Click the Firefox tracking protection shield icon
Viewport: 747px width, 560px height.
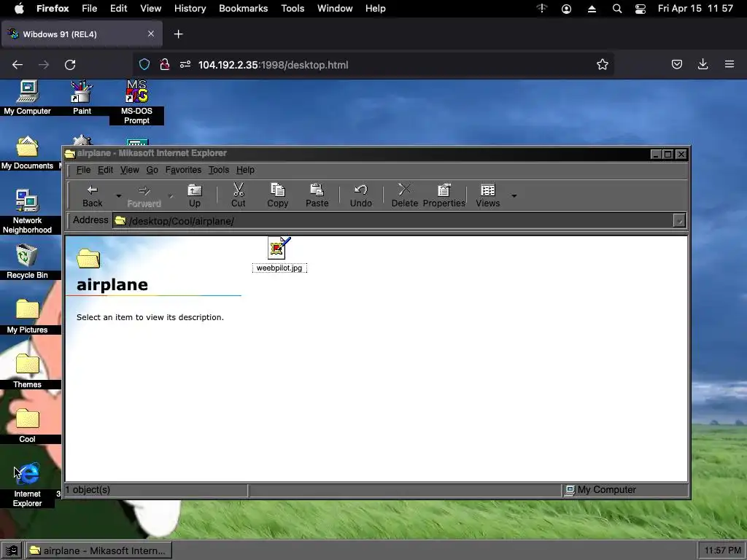click(x=144, y=65)
